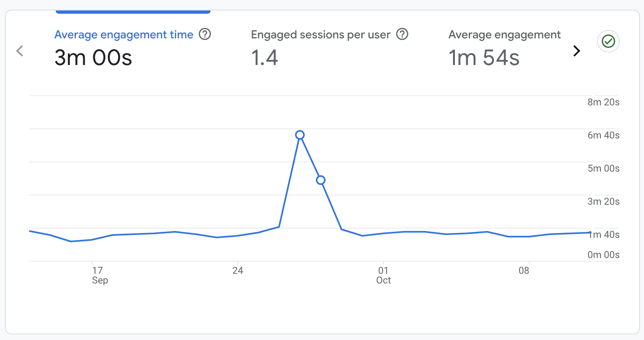Click the 24 date label on the axis
The height and width of the screenshot is (340, 644).
(x=238, y=271)
